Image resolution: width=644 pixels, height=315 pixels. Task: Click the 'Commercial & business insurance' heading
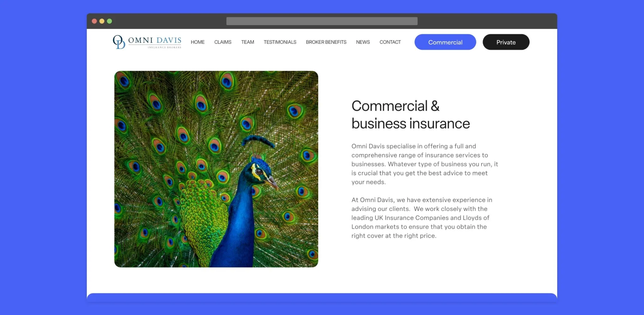(x=411, y=115)
